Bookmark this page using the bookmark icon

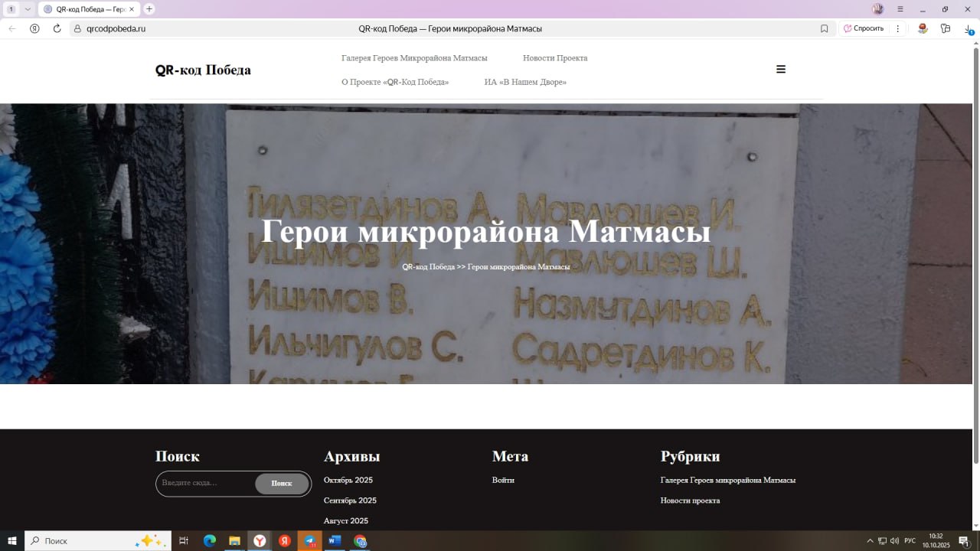click(x=824, y=28)
